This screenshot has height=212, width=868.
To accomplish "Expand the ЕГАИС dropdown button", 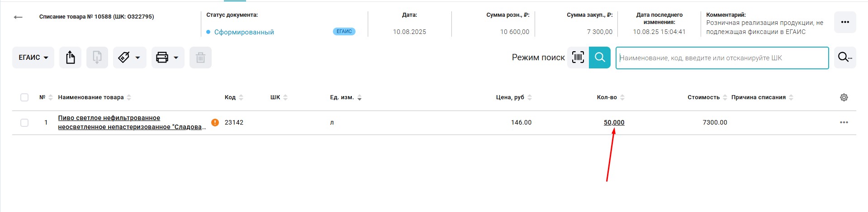I will pyautogui.click(x=33, y=58).
